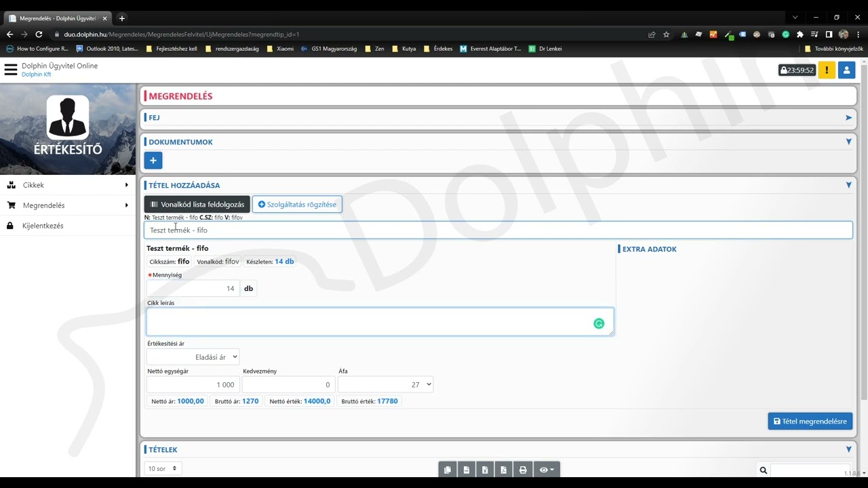Go back in browser history

9,35
